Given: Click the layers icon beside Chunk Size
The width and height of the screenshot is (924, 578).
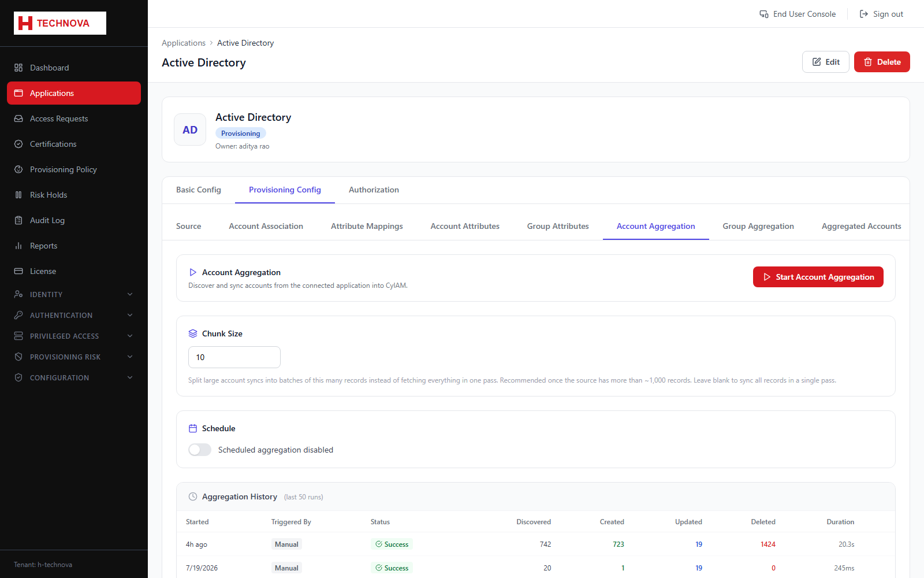Looking at the screenshot, I should point(193,334).
